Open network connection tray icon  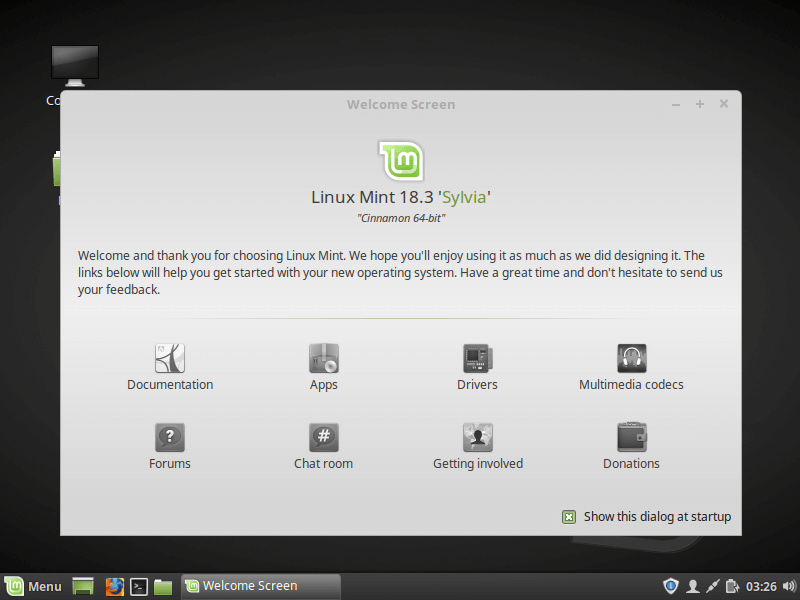[713, 586]
